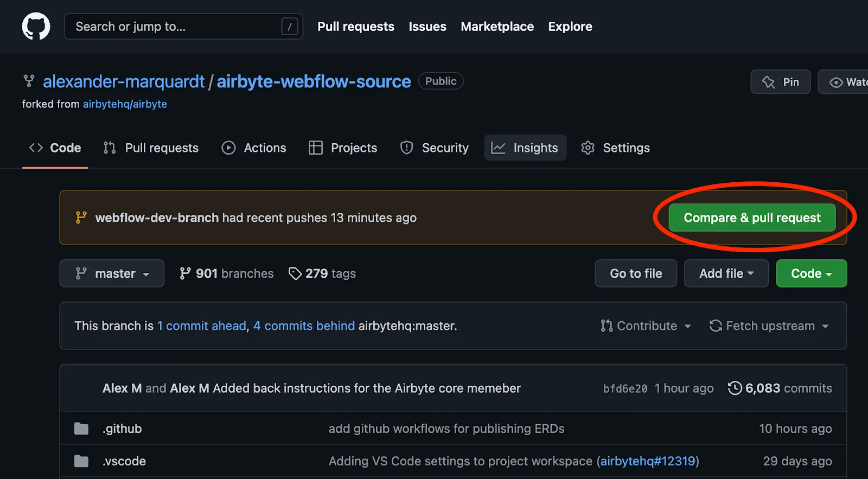The image size is (868, 479).
Task: Click the history clock icon by 6,083 commits
Action: (x=735, y=388)
